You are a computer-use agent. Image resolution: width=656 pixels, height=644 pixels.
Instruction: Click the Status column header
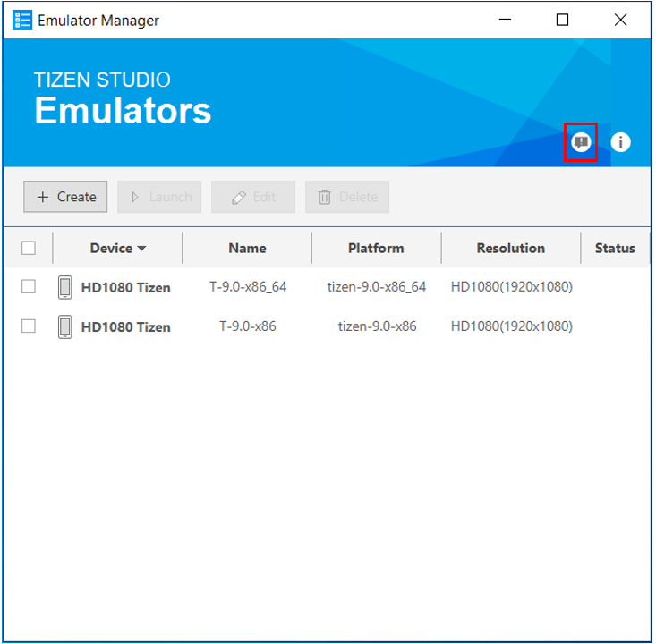point(615,248)
